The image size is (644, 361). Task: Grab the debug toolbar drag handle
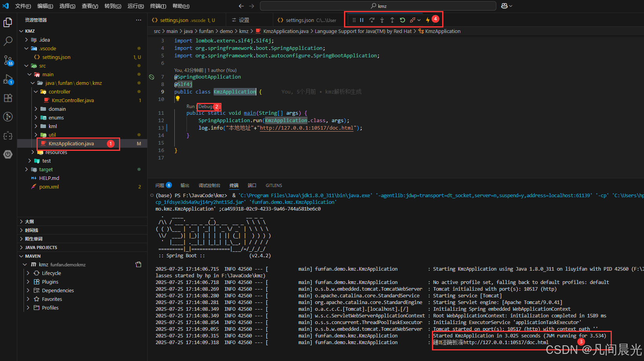click(354, 20)
